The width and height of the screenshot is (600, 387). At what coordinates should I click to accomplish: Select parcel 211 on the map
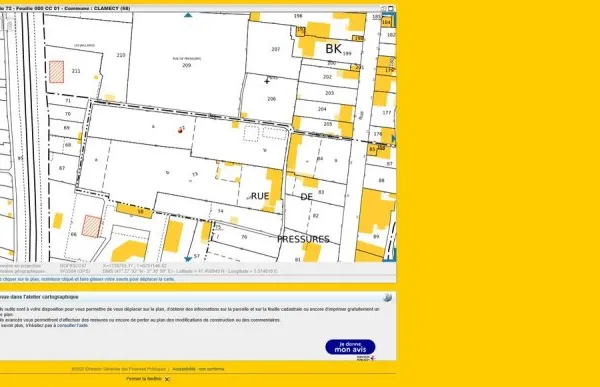point(76,71)
